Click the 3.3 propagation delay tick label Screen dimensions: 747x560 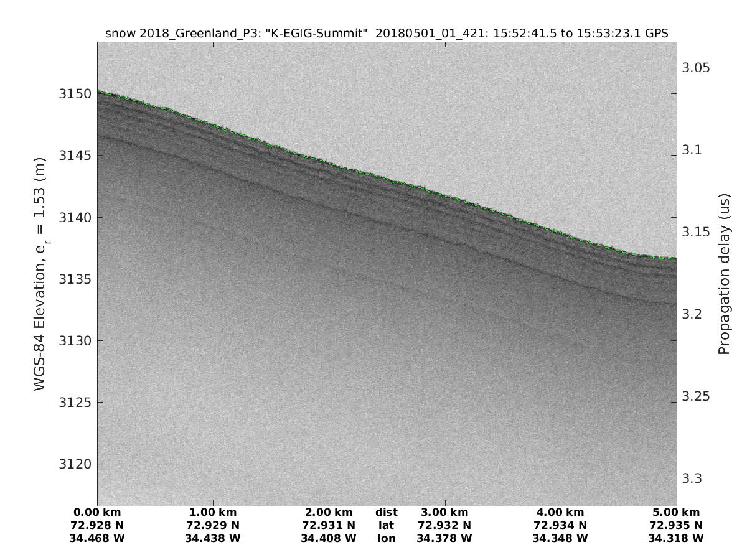tap(692, 478)
